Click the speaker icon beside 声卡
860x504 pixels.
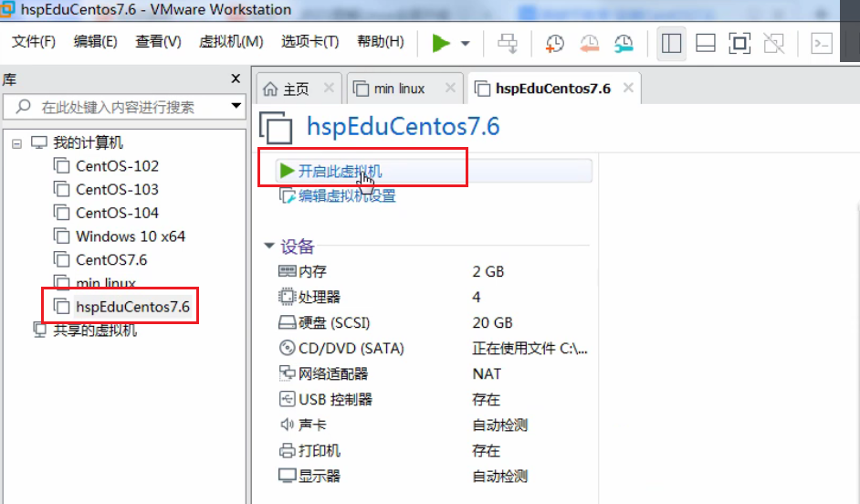pos(287,425)
